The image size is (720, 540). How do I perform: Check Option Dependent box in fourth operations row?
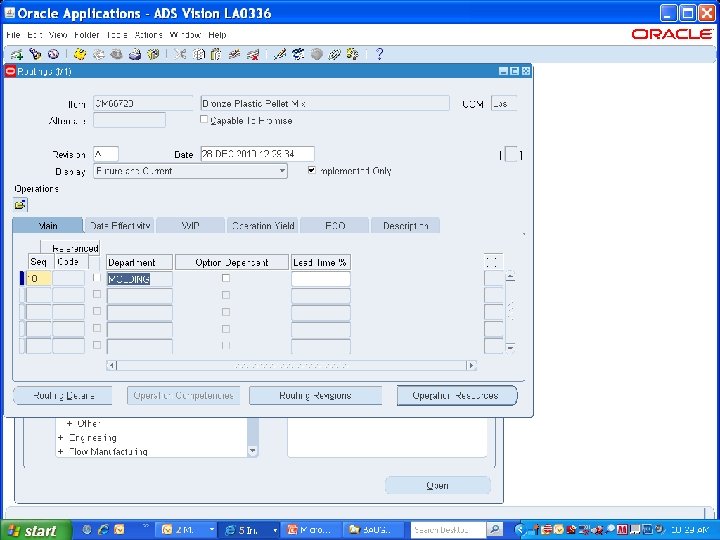[x=226, y=329]
